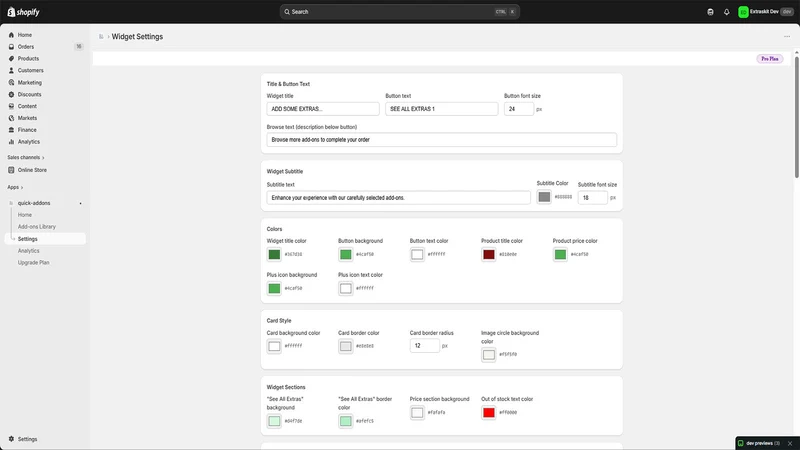Open See All Extras border color swatch
800x450 pixels.
pos(345,421)
